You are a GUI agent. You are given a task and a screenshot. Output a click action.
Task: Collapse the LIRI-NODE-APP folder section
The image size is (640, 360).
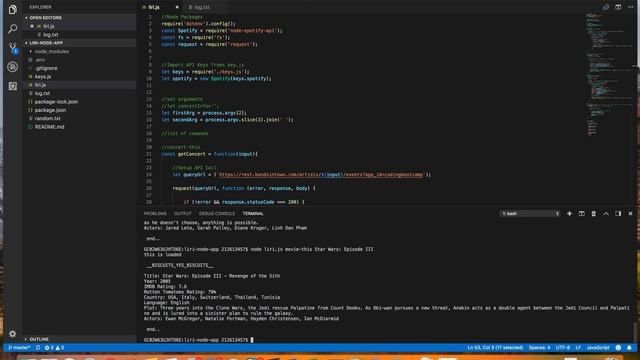[46, 43]
